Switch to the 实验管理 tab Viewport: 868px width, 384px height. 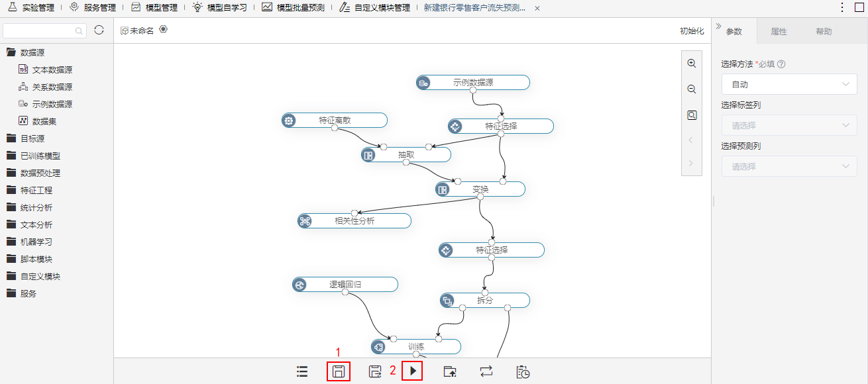coord(30,8)
